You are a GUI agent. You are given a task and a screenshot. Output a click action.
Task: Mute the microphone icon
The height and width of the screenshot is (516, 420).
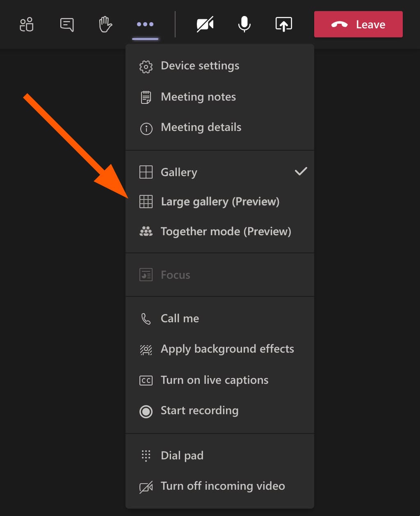coord(244,24)
